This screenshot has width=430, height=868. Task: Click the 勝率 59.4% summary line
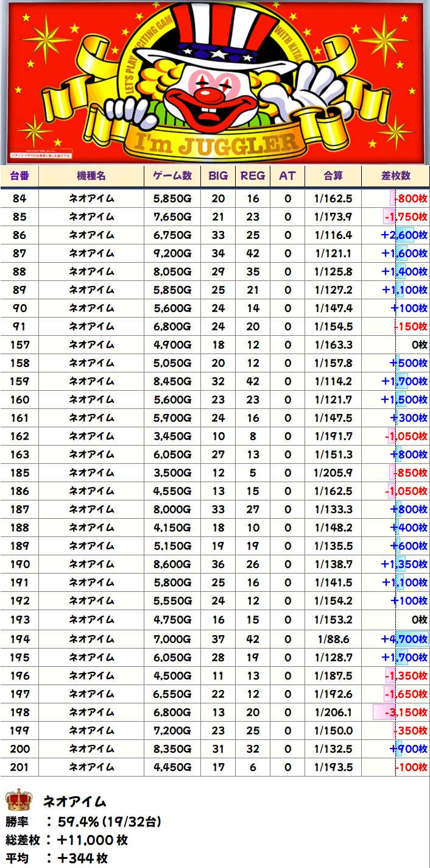83,822
